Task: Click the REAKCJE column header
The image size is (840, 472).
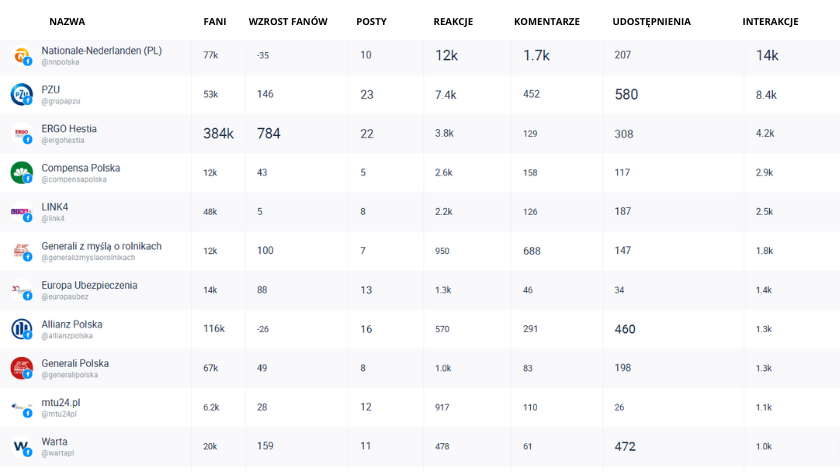Action: [x=453, y=21]
